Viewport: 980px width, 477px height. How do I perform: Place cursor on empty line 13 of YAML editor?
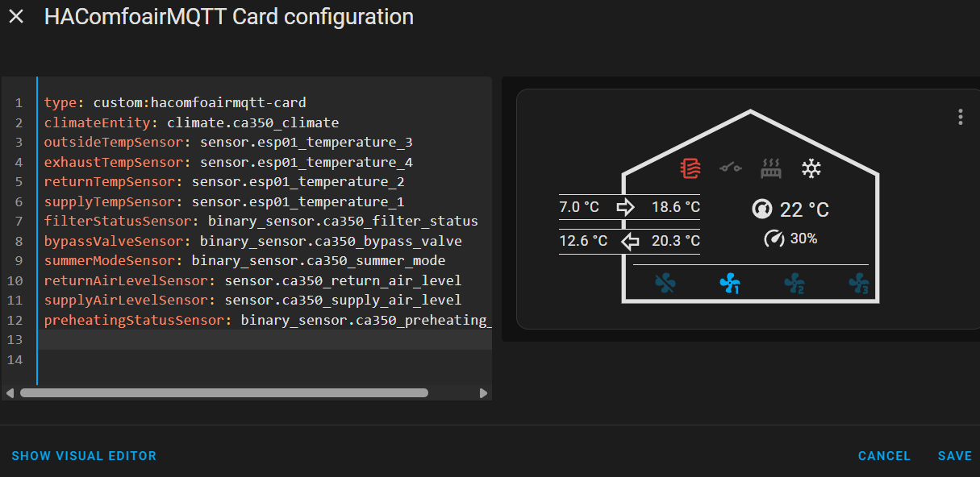242,340
